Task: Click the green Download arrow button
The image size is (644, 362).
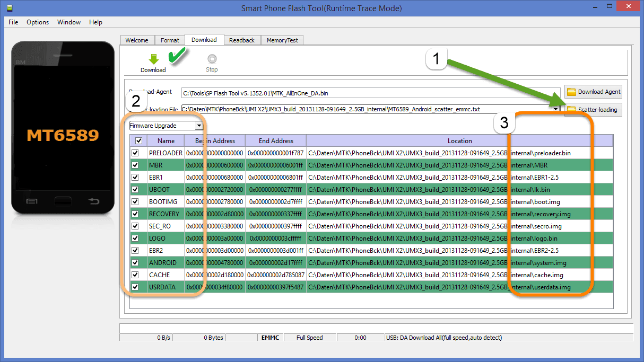Action: click(153, 59)
